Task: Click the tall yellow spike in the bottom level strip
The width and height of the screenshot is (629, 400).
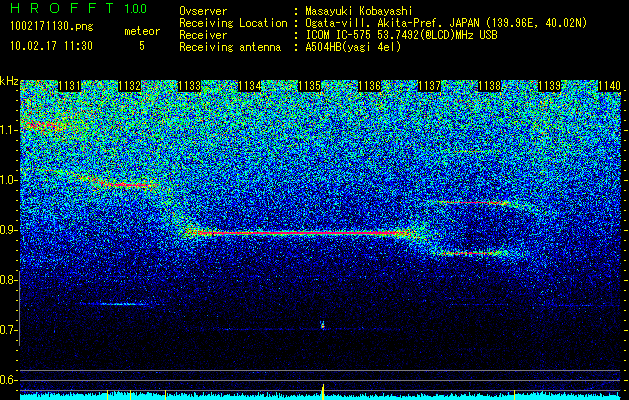Action: point(323,391)
